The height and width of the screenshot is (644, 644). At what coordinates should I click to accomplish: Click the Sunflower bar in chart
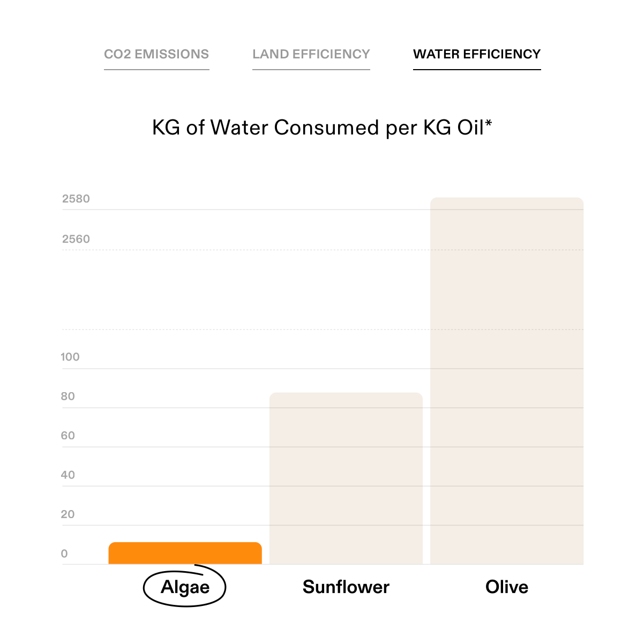[x=346, y=478]
